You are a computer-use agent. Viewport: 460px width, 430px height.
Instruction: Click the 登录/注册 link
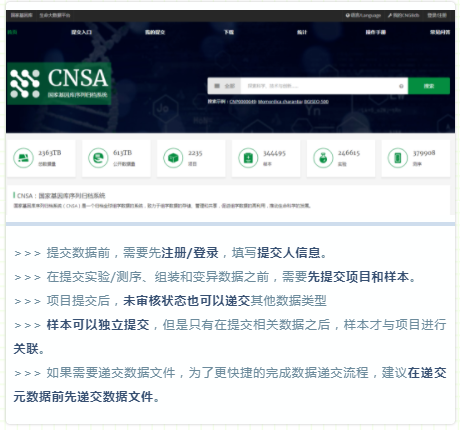[437, 15]
